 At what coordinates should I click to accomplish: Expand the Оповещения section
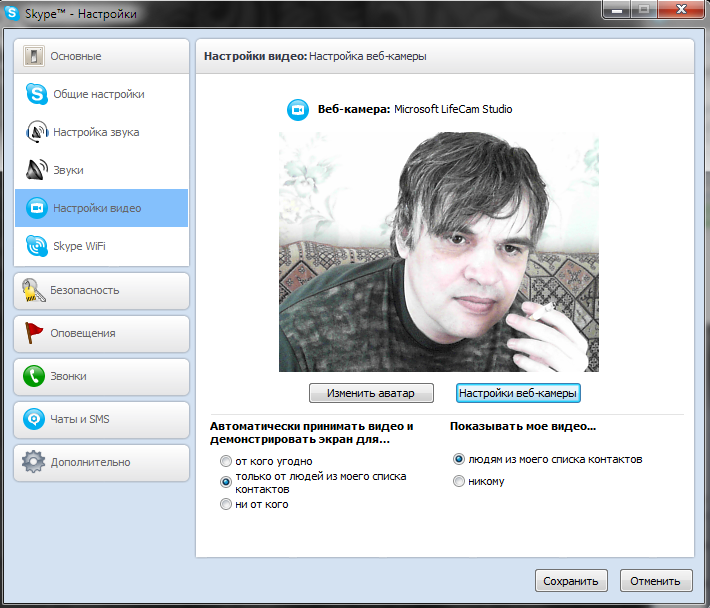(101, 334)
